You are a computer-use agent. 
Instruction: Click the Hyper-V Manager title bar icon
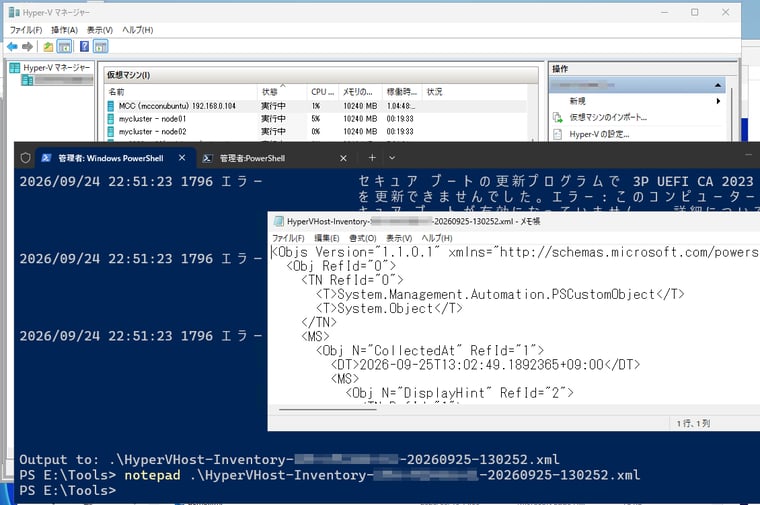(x=14, y=12)
